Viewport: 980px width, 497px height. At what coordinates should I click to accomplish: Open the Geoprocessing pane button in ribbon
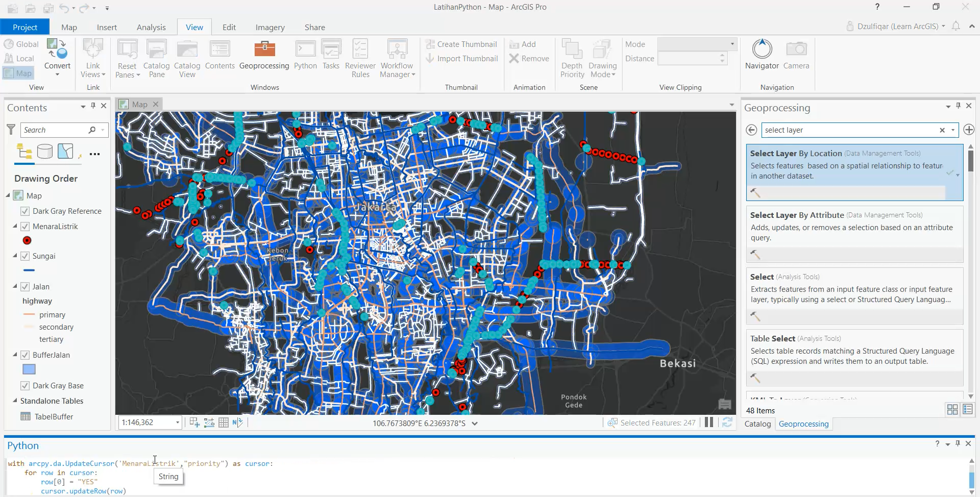click(264, 55)
